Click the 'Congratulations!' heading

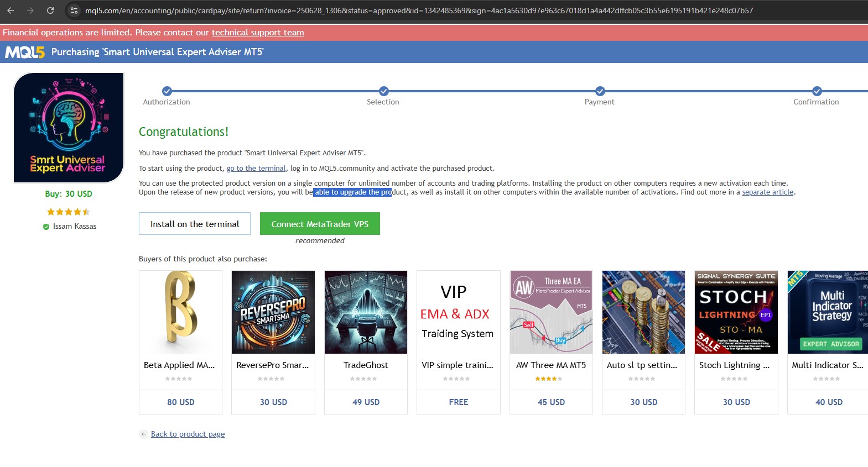pos(184,132)
